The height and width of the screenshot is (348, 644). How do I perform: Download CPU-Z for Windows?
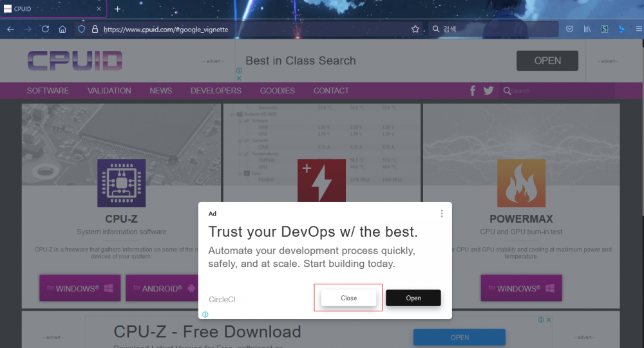tap(80, 288)
